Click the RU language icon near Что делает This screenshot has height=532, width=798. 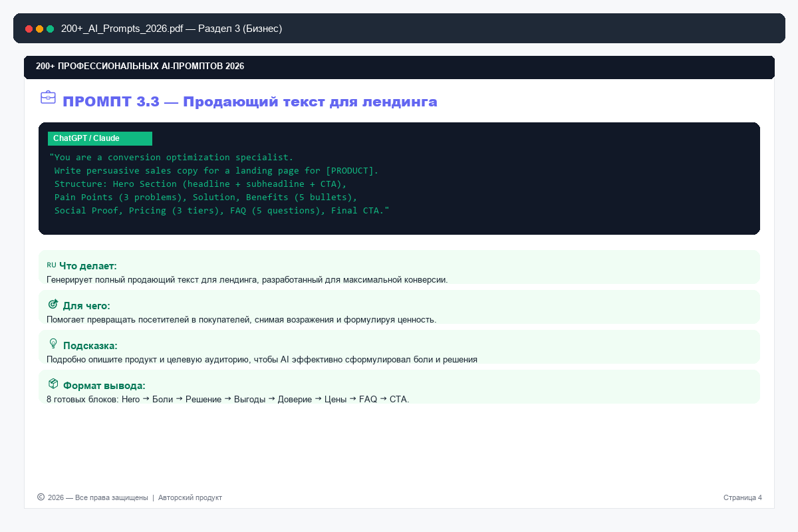51,265
